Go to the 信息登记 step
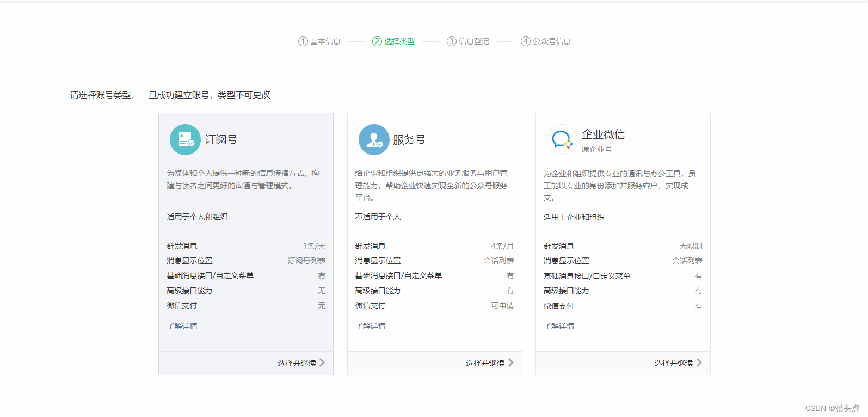868x417 pixels. click(474, 41)
